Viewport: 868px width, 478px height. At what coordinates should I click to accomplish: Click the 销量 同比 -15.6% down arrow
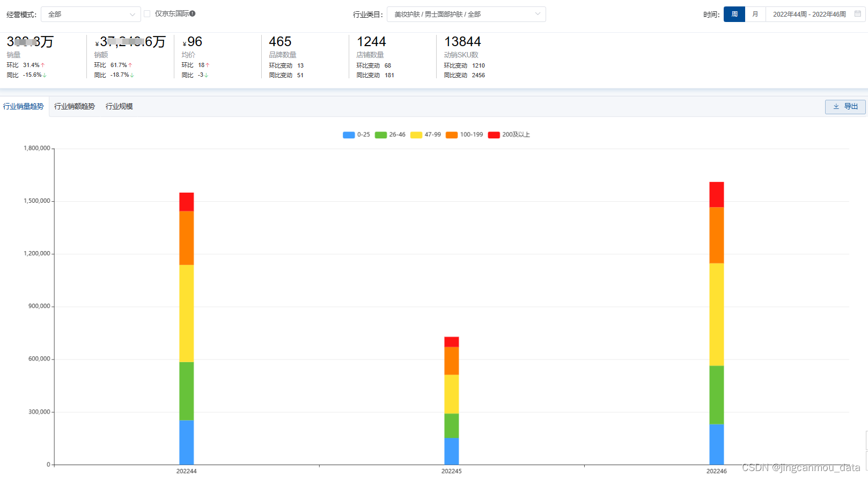click(x=45, y=75)
